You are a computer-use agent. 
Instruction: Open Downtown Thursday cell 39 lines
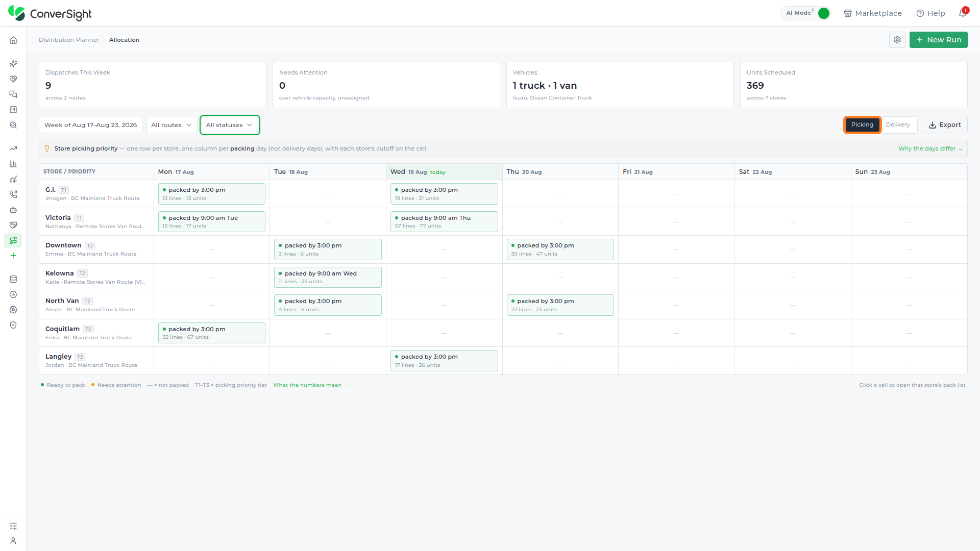(x=560, y=249)
